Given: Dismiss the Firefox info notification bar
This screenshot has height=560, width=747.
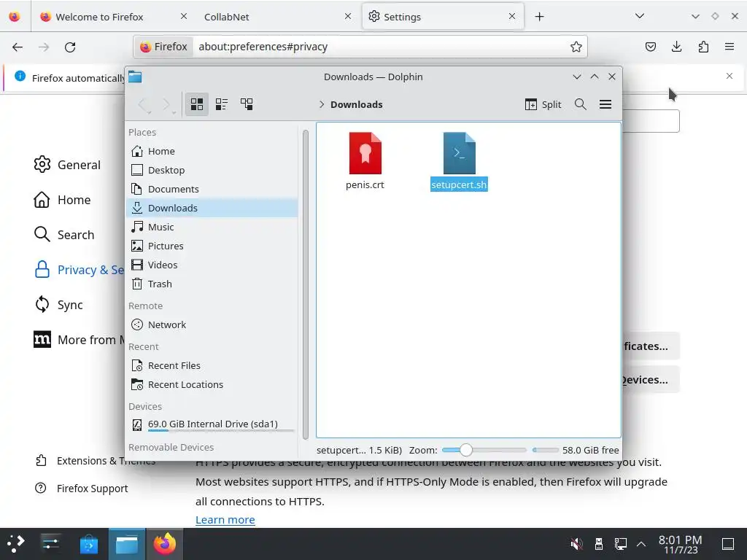Looking at the screenshot, I should (729, 76).
